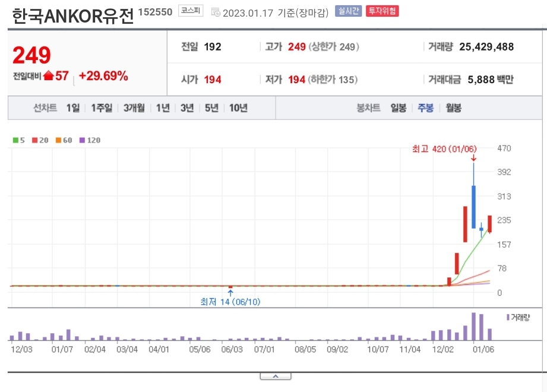Click the green 5-day moving average legend
Viewport: 547px width, 392px height.
point(19,140)
